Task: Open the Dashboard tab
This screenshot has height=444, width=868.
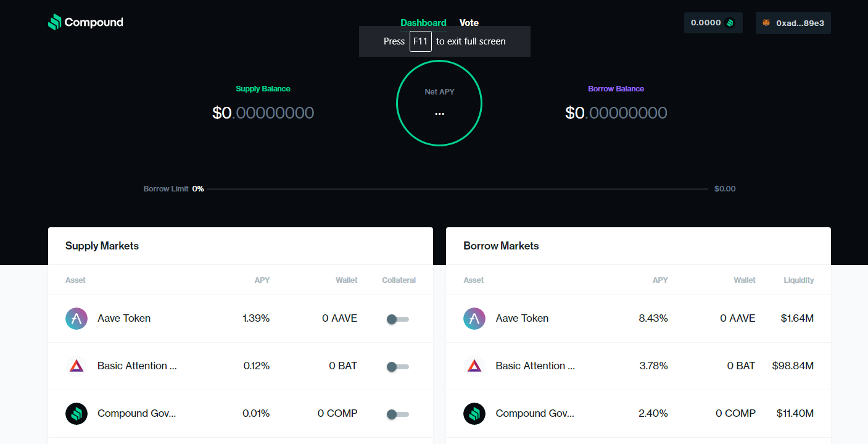Action: pyautogui.click(x=423, y=23)
